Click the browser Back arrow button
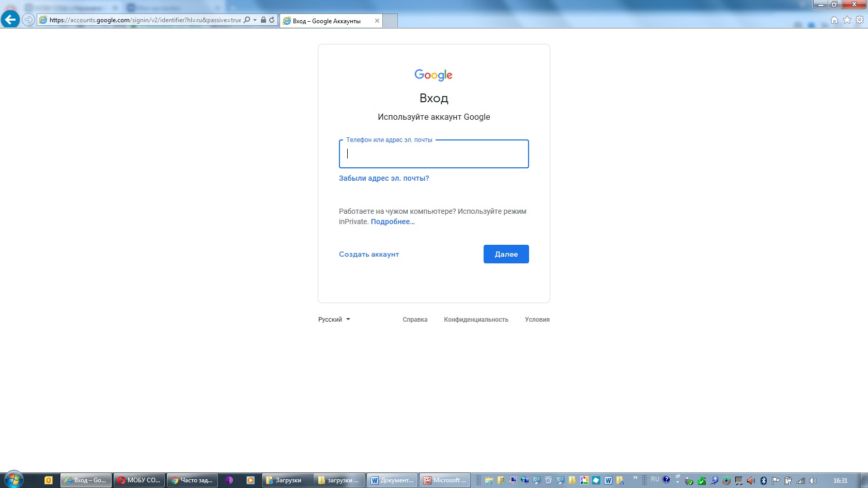 coord(10,20)
